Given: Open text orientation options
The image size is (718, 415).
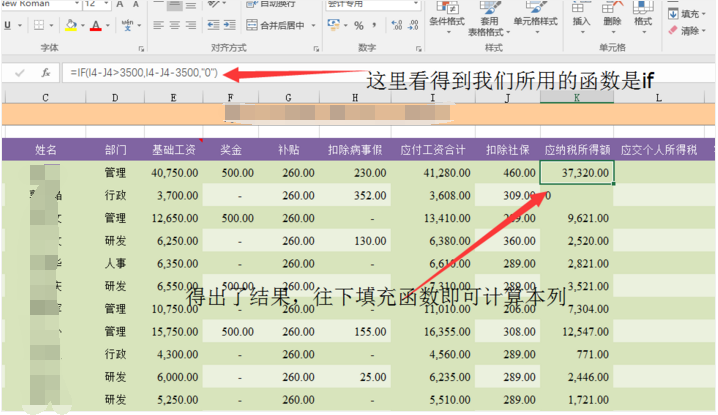Looking at the screenshot, I should point(216,4).
